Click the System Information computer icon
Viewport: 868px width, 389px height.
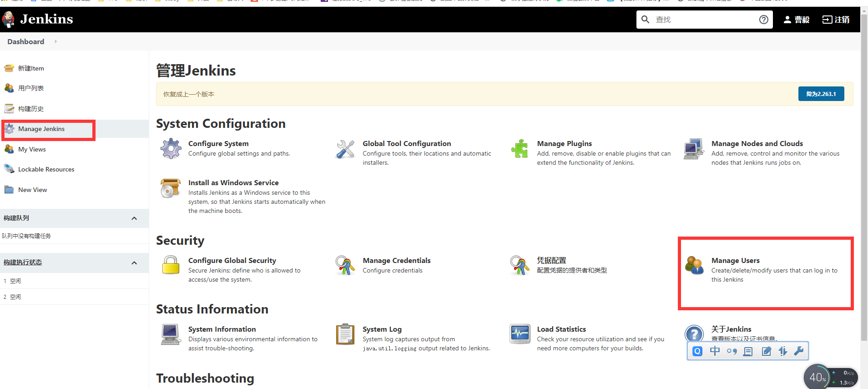click(x=171, y=334)
